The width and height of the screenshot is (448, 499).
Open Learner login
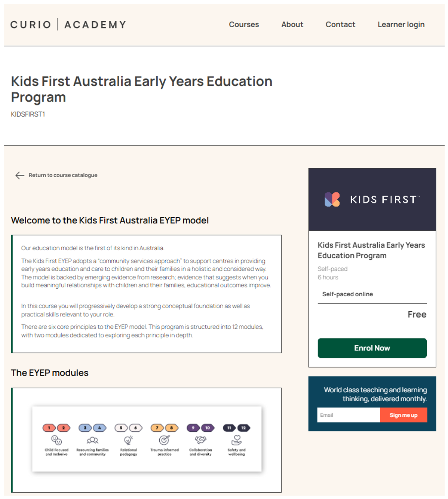click(x=401, y=25)
